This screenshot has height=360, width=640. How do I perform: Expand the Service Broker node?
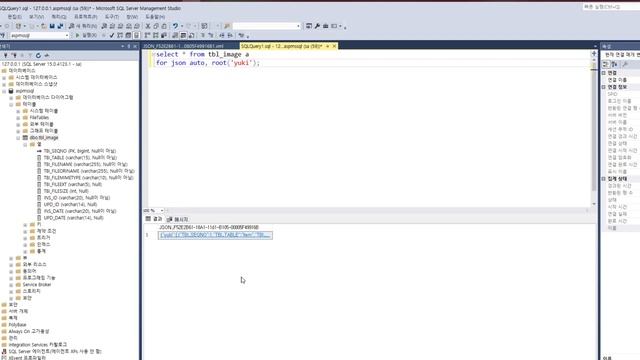11,285
